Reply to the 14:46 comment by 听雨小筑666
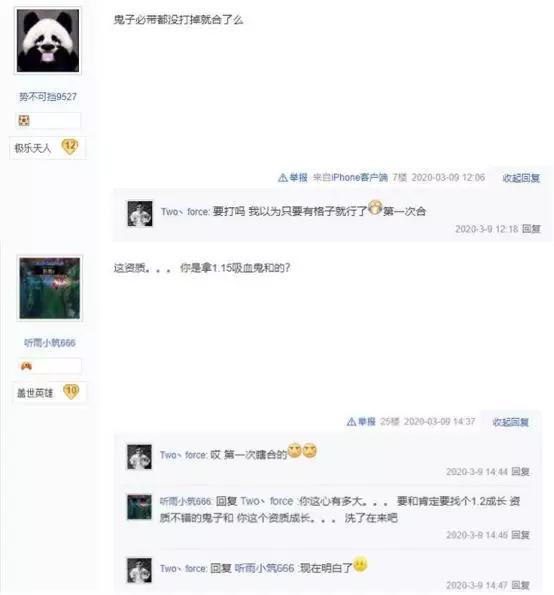The height and width of the screenshot is (595, 554). (x=521, y=535)
